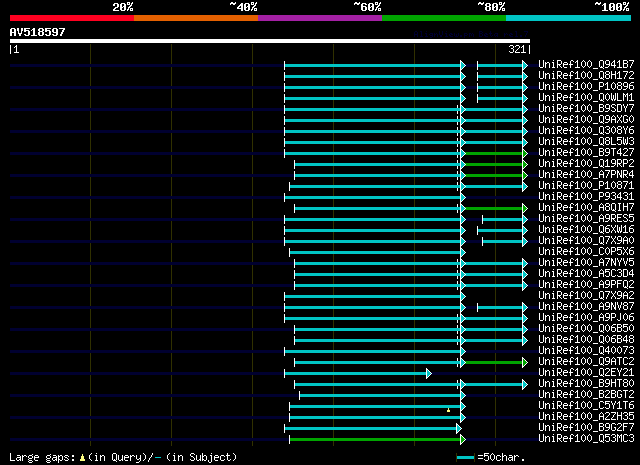The height and width of the screenshot is (465, 640).
Task: Click the green second segment in Q9ATC2 row
Action: pos(495,363)
